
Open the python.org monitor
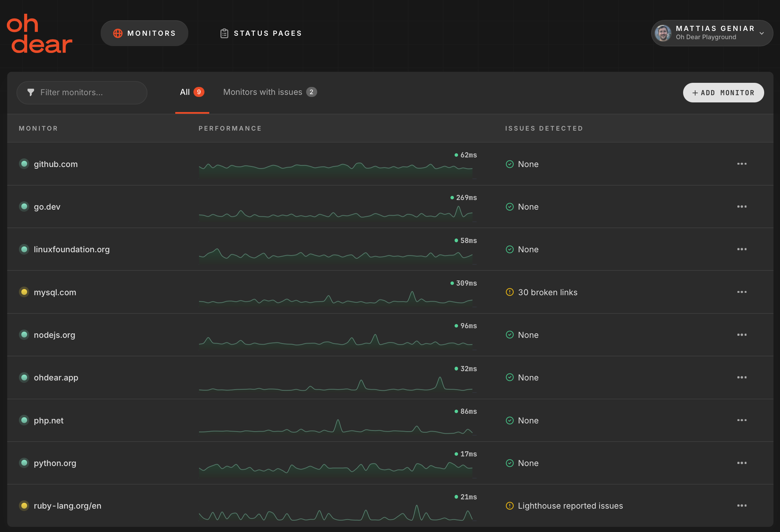click(x=55, y=463)
